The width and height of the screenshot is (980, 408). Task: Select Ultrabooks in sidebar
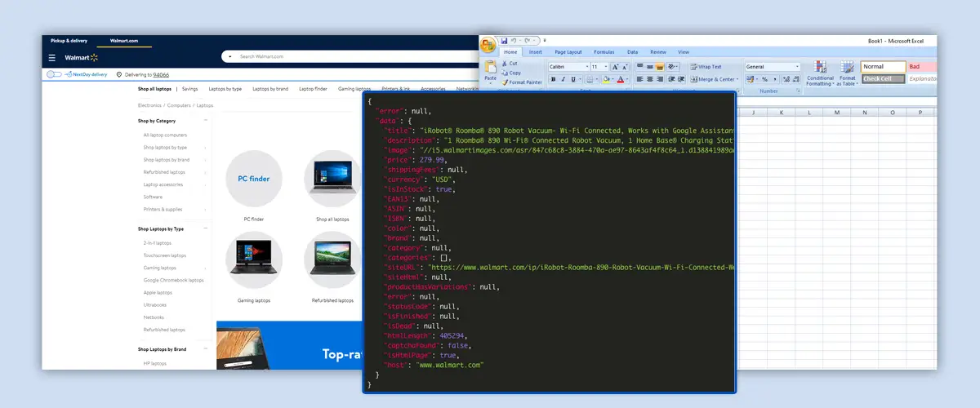[154, 304]
